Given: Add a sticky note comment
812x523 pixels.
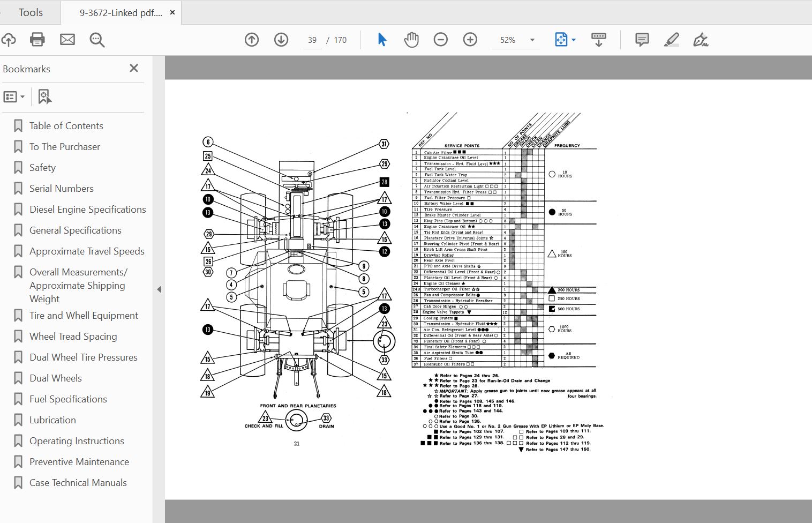Looking at the screenshot, I should click(x=642, y=40).
